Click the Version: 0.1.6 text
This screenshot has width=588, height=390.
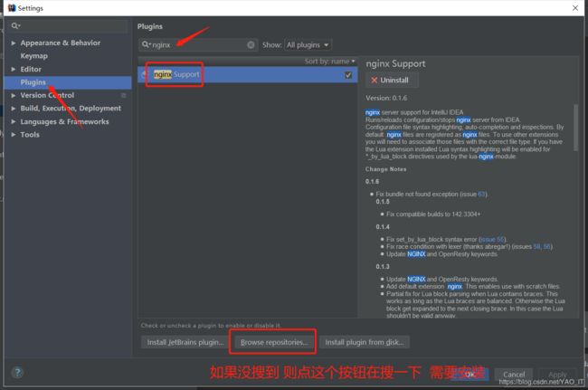(386, 99)
